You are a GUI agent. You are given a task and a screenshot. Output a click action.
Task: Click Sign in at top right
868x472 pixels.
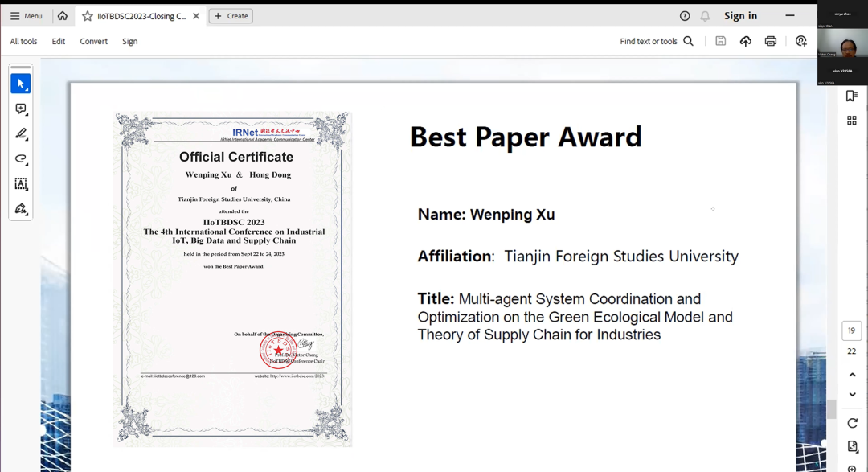pyautogui.click(x=740, y=16)
